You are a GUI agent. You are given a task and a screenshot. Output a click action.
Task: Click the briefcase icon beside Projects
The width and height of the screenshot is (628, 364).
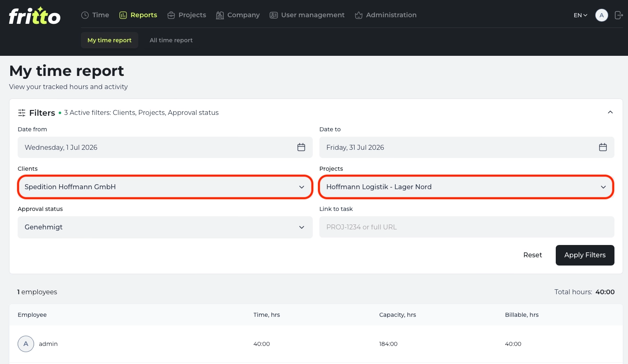pyautogui.click(x=171, y=15)
